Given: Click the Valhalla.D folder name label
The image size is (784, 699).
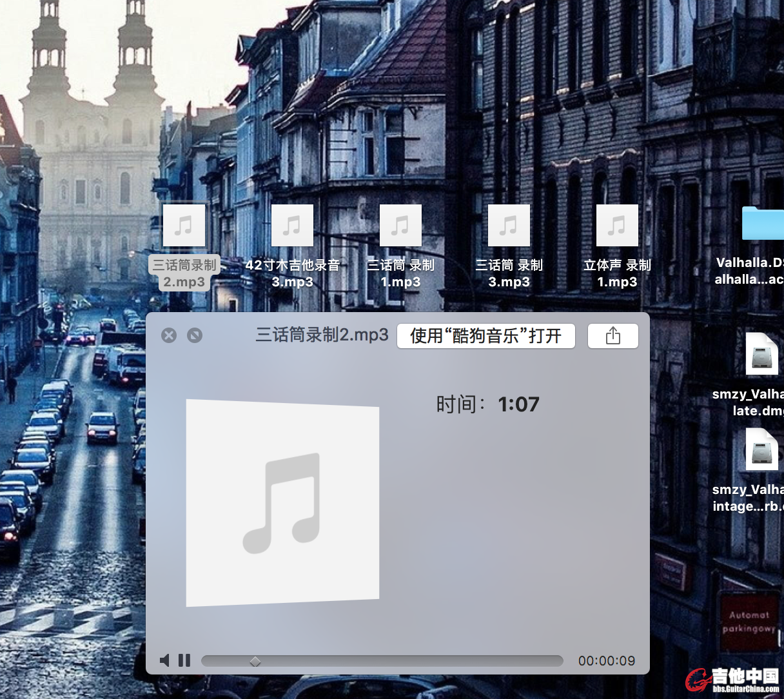Looking at the screenshot, I should [749, 271].
